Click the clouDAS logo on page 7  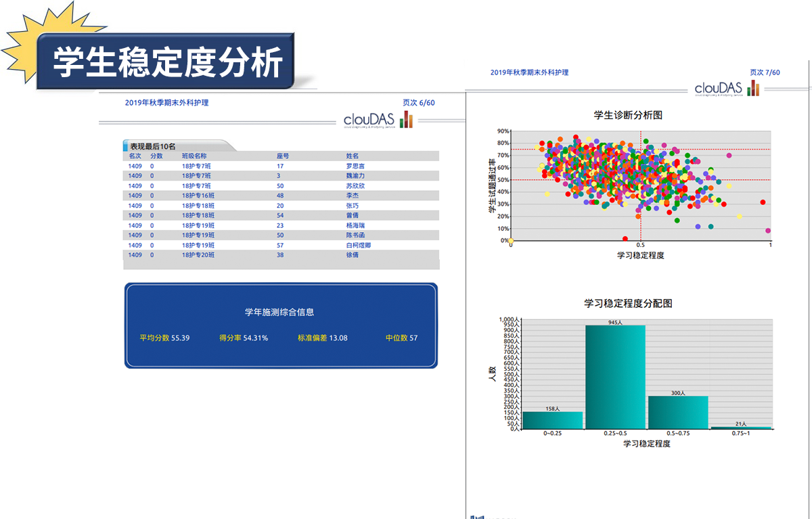point(727,89)
